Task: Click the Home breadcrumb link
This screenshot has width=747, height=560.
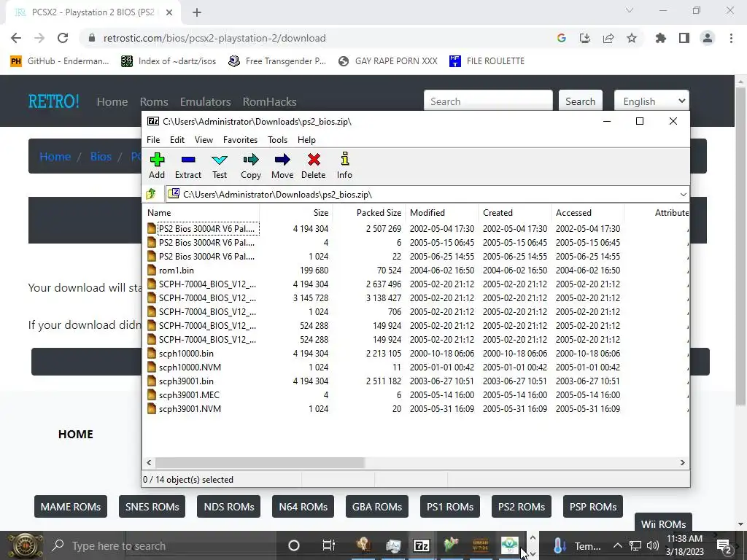Action: (55, 156)
